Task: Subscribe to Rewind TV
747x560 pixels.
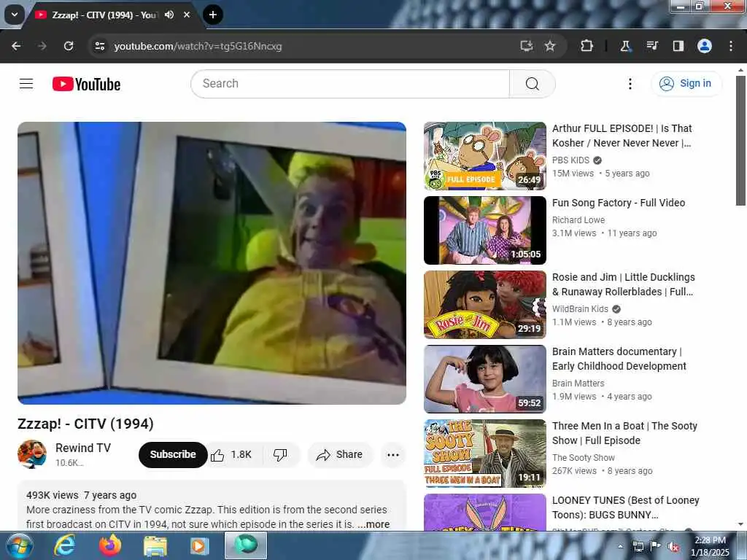Action: tap(173, 454)
